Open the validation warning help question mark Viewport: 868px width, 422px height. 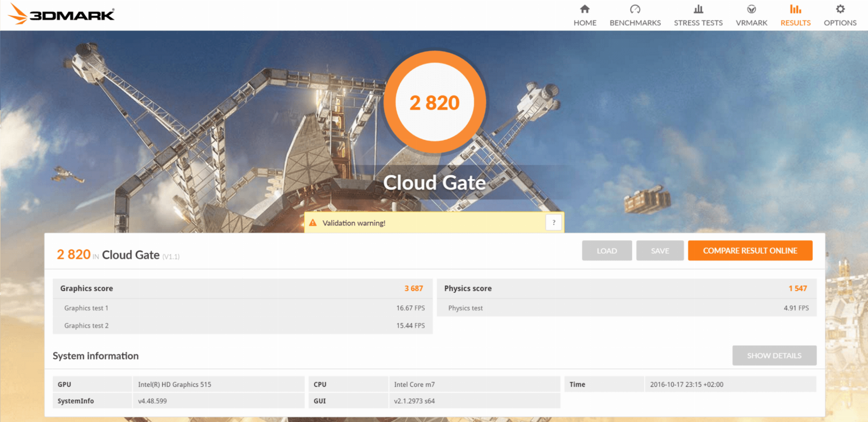pyautogui.click(x=553, y=222)
